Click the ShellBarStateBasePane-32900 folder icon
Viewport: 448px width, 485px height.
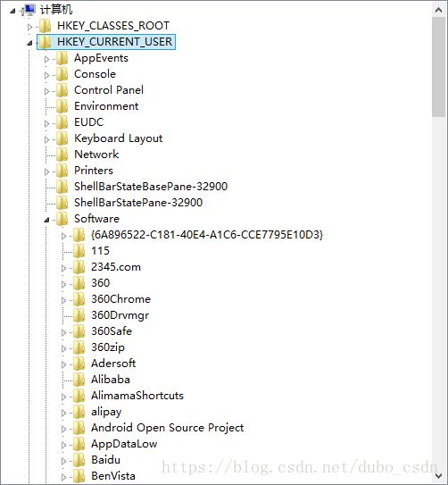coord(62,187)
